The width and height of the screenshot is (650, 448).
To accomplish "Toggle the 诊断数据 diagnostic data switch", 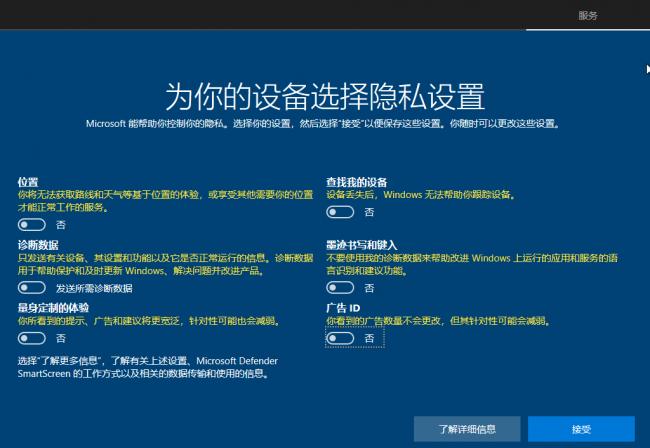I will tap(32, 288).
